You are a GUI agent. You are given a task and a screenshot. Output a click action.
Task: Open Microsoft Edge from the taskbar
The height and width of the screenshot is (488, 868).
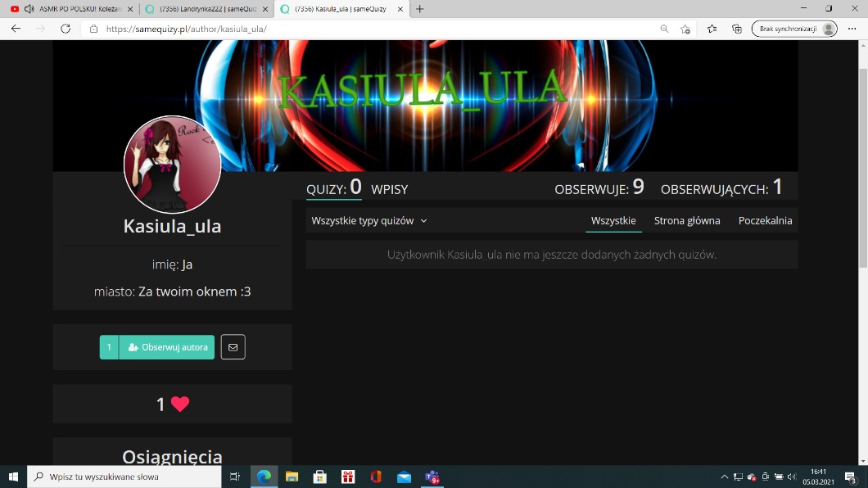(264, 477)
